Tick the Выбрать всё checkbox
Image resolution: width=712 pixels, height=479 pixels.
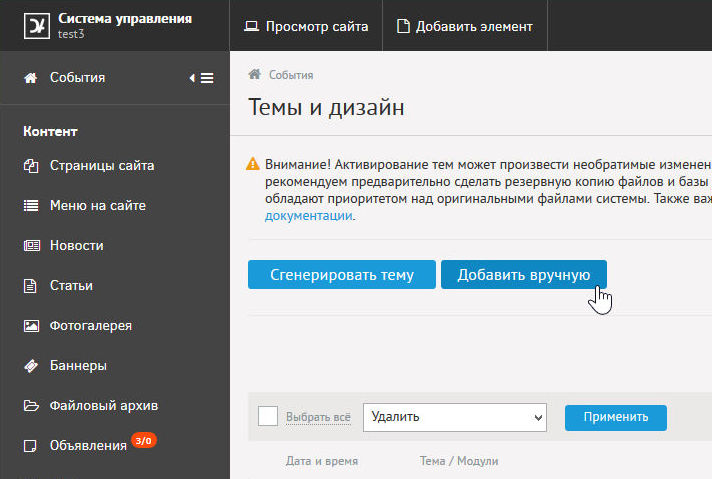(x=268, y=416)
